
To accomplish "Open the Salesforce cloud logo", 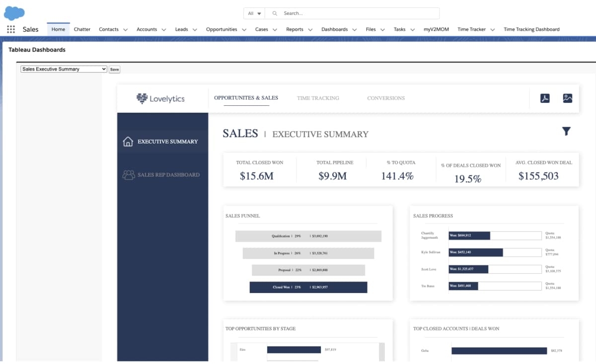I will pos(14,13).
